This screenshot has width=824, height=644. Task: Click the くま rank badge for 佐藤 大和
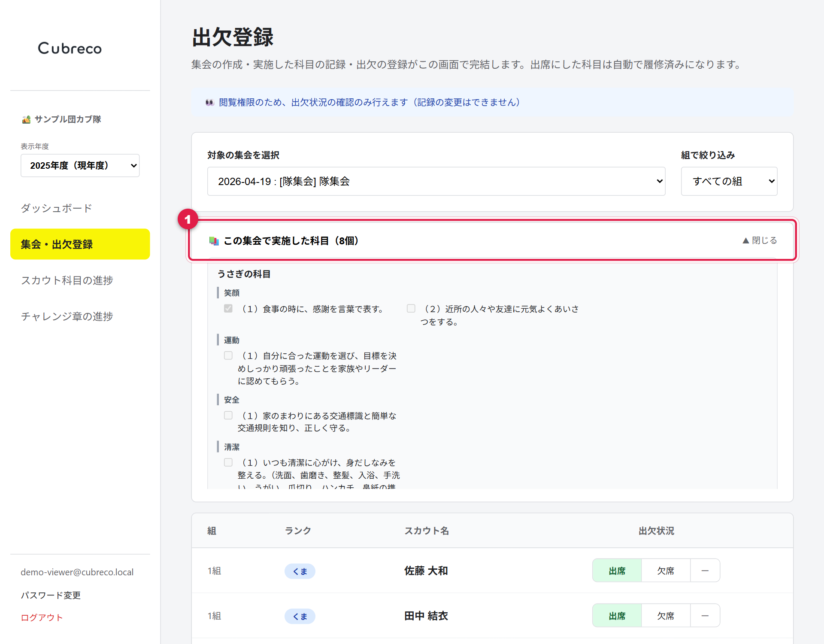[300, 571]
